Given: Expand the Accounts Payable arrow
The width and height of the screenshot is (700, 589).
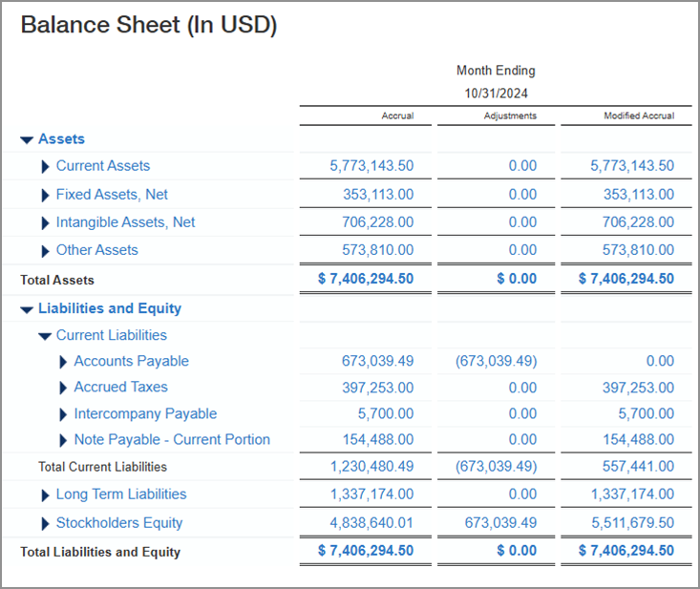Looking at the screenshot, I should coord(63,362).
